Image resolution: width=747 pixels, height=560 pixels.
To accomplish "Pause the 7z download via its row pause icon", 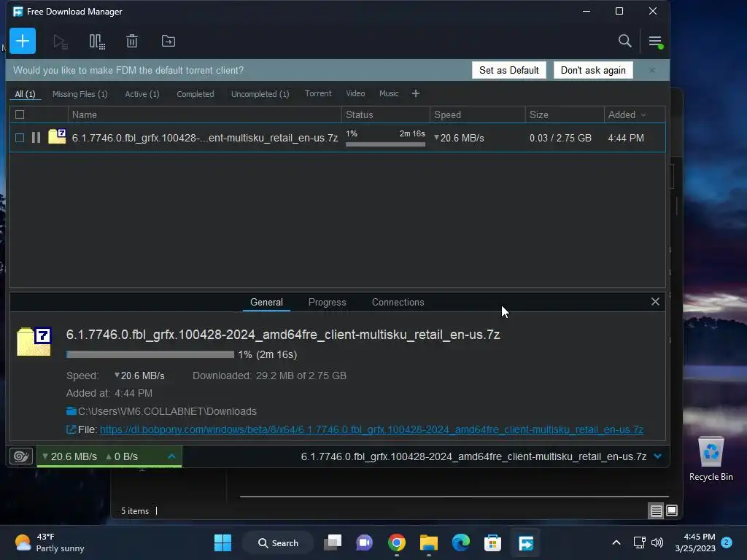I will pos(36,138).
